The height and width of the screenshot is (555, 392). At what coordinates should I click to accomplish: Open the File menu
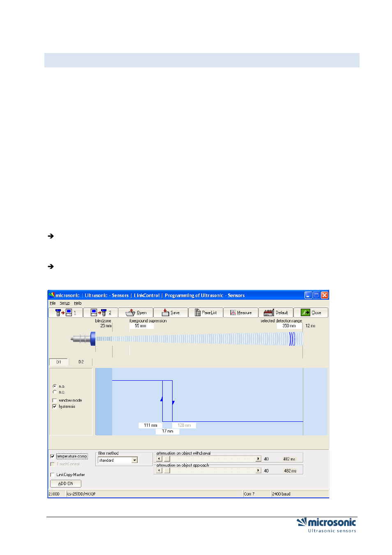pos(53,303)
